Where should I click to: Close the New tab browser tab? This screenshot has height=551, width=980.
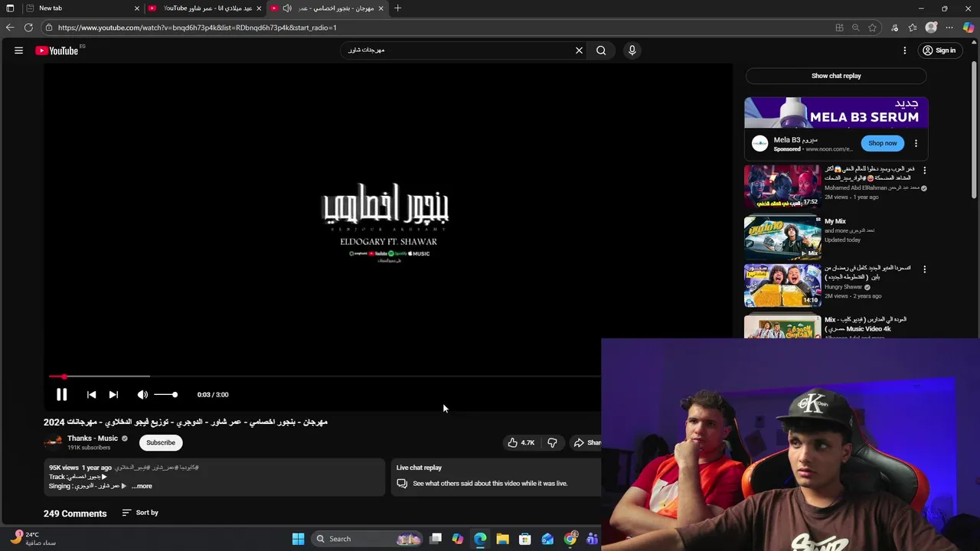[137, 8]
